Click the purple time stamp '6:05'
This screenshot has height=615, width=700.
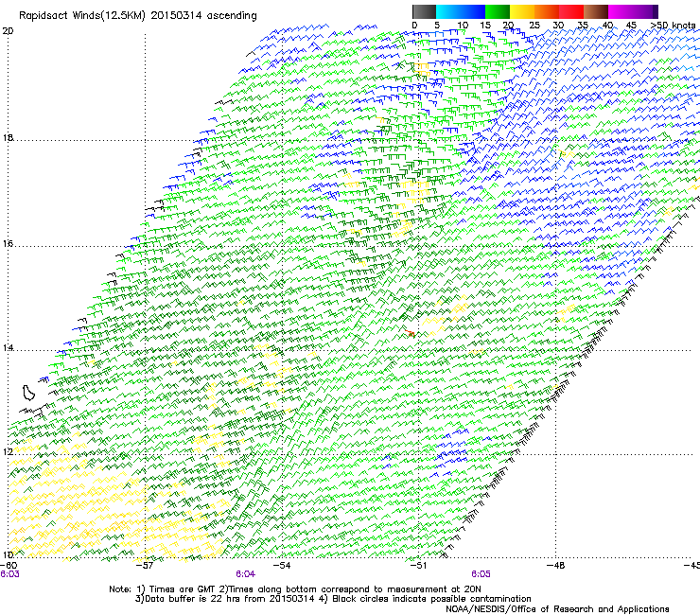pos(481,574)
